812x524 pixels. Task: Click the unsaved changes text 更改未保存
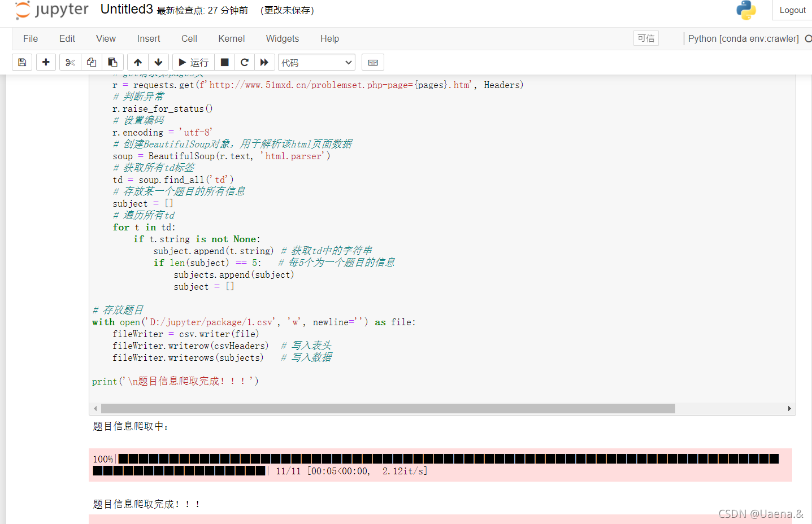coord(287,10)
